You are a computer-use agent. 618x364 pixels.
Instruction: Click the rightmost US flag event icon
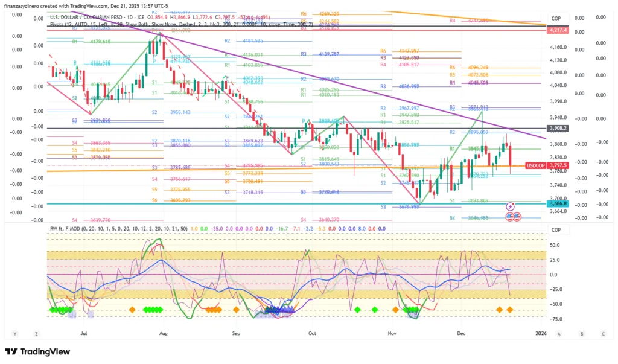coord(518,216)
